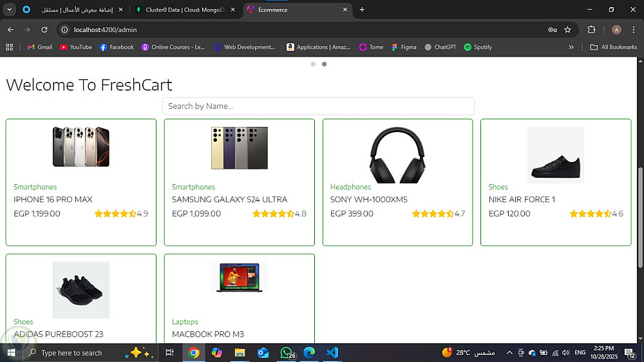The width and height of the screenshot is (644, 362).
Task: Show hidden system tray icons
Action: [509, 352]
